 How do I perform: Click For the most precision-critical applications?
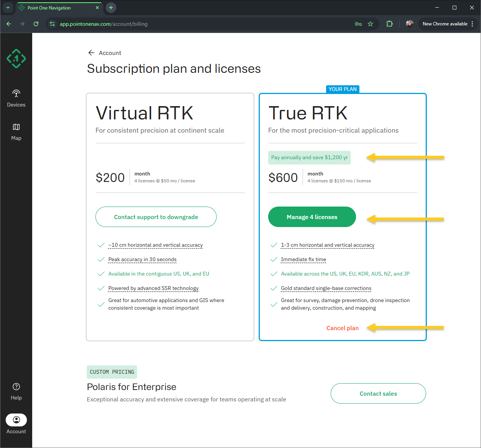tap(333, 130)
